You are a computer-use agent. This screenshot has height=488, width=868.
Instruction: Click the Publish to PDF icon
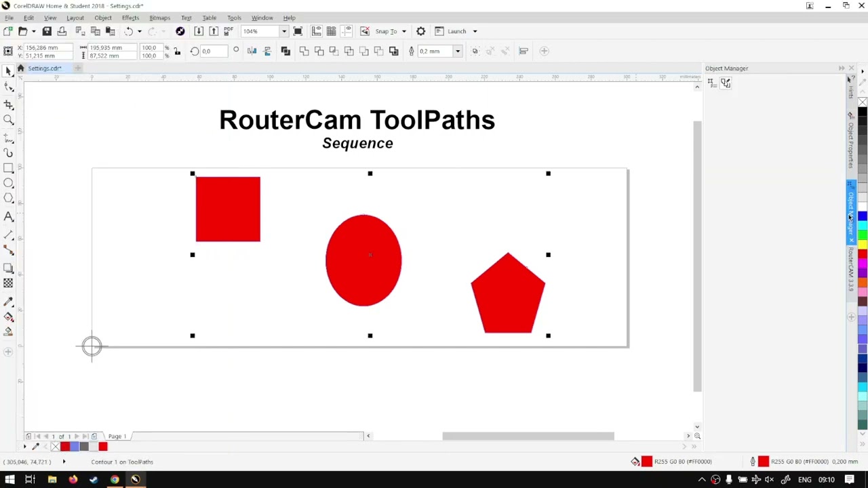[x=229, y=31]
